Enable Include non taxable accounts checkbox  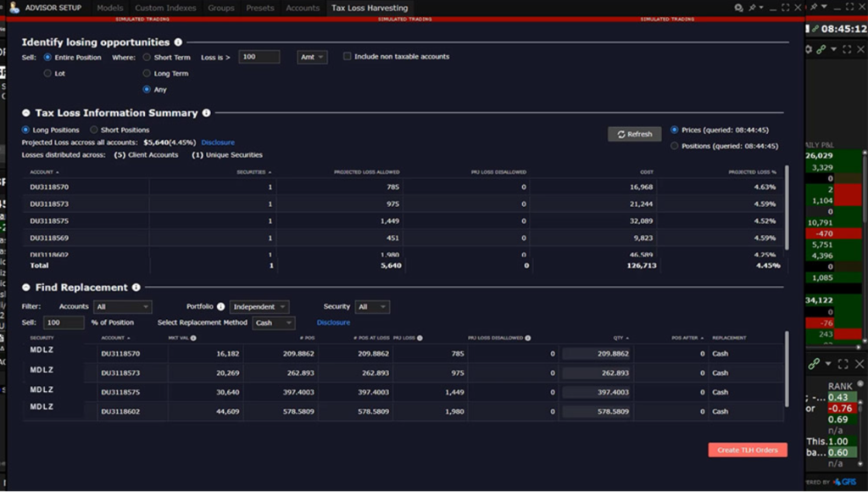pyautogui.click(x=348, y=57)
